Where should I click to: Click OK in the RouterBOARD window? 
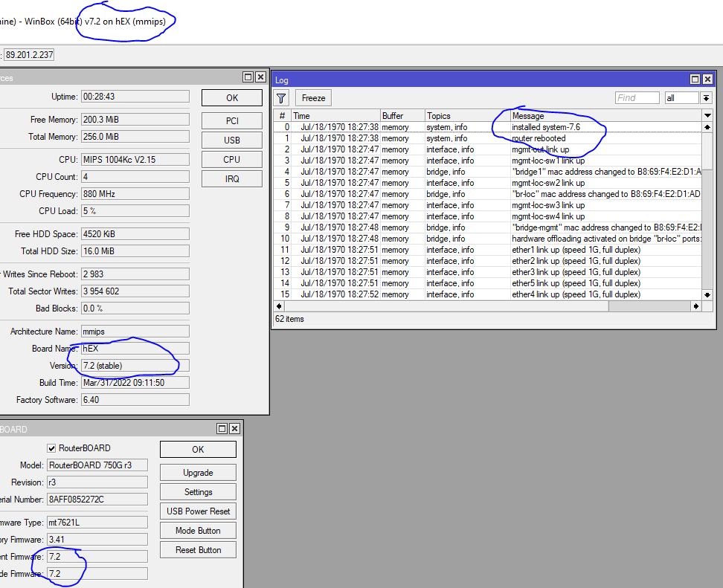tap(199, 449)
